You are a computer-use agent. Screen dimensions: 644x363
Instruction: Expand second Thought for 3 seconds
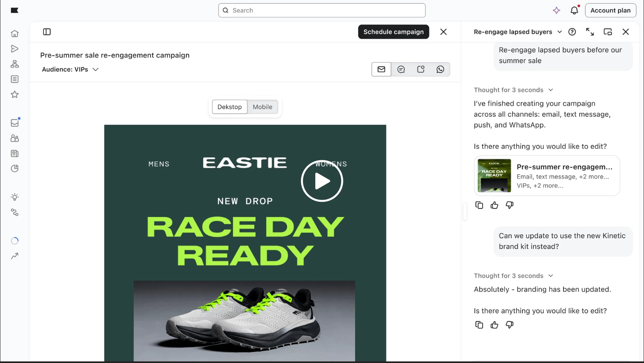513,276
